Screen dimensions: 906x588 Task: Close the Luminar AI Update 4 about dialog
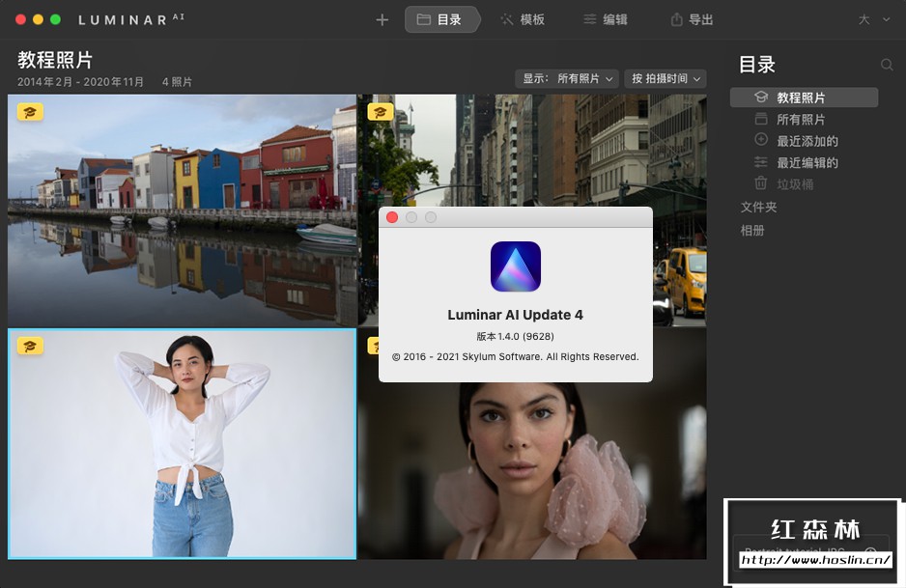(x=392, y=217)
